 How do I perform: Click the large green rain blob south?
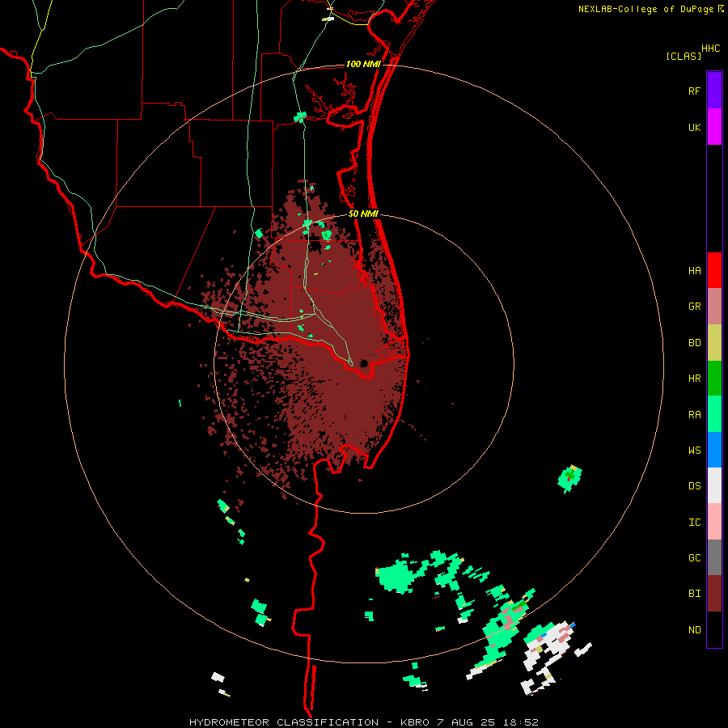[398, 577]
